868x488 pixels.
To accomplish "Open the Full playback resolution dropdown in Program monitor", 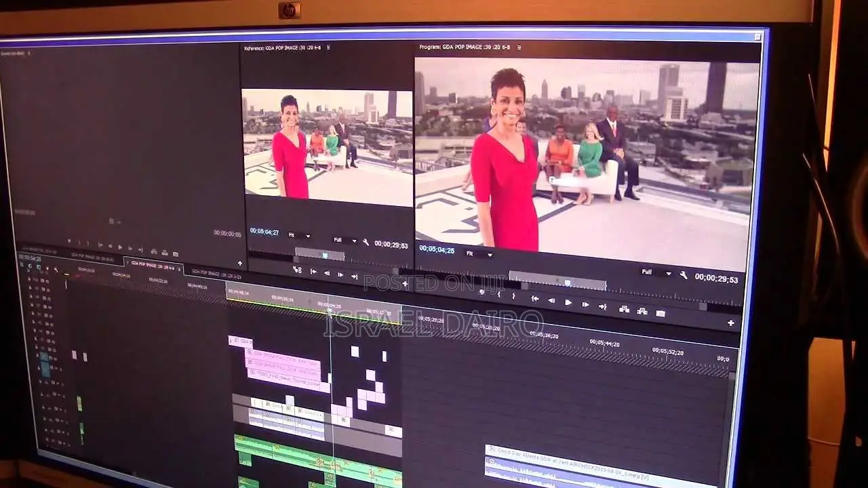I will (656, 272).
